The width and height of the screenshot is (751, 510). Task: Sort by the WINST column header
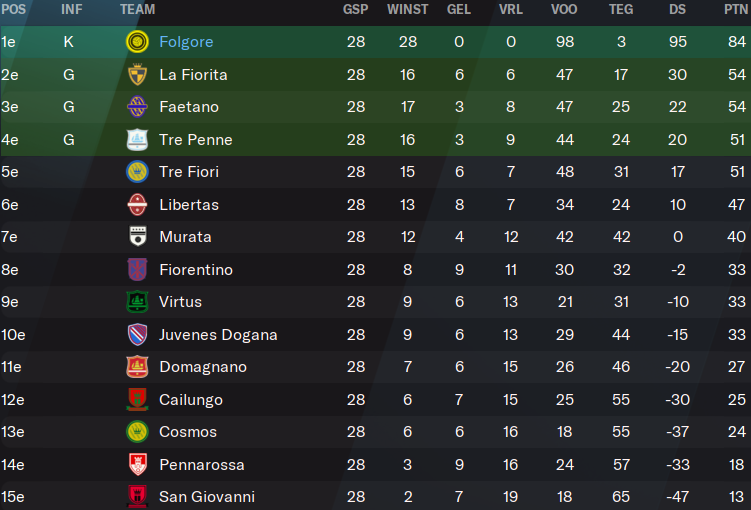[408, 10]
